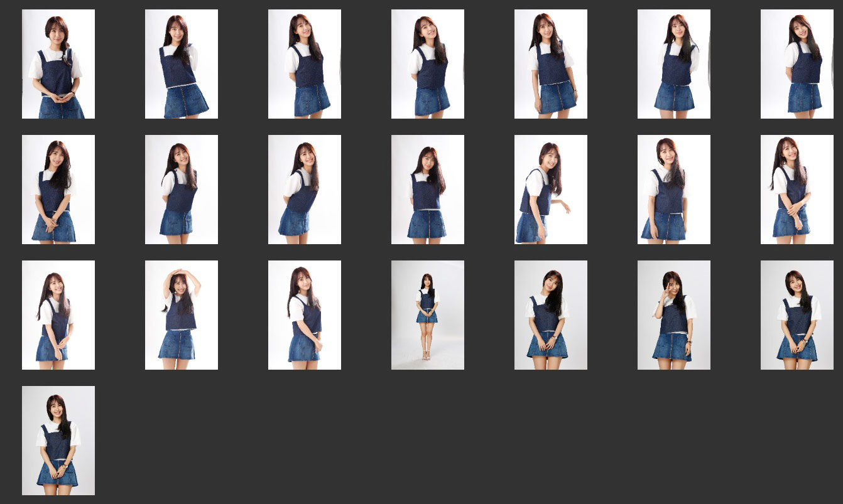Open the only photo in the bottom row
Image resolution: width=843 pixels, height=504 pixels.
(x=58, y=441)
